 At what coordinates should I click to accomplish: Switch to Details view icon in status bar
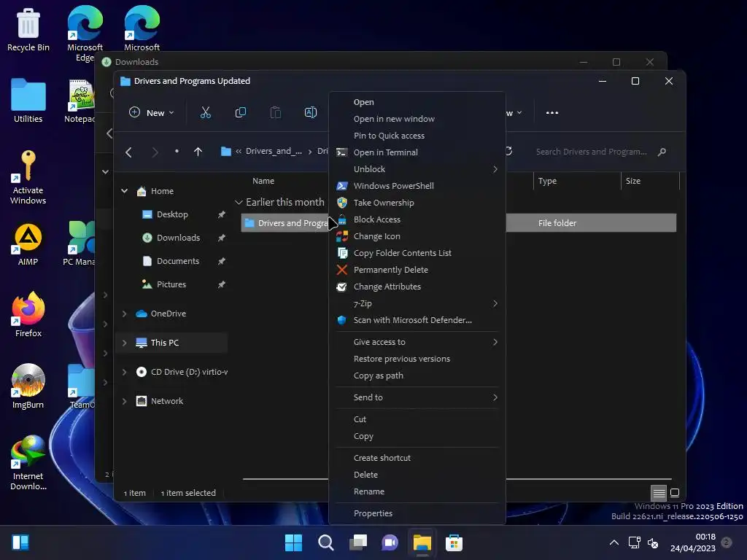[x=659, y=493]
